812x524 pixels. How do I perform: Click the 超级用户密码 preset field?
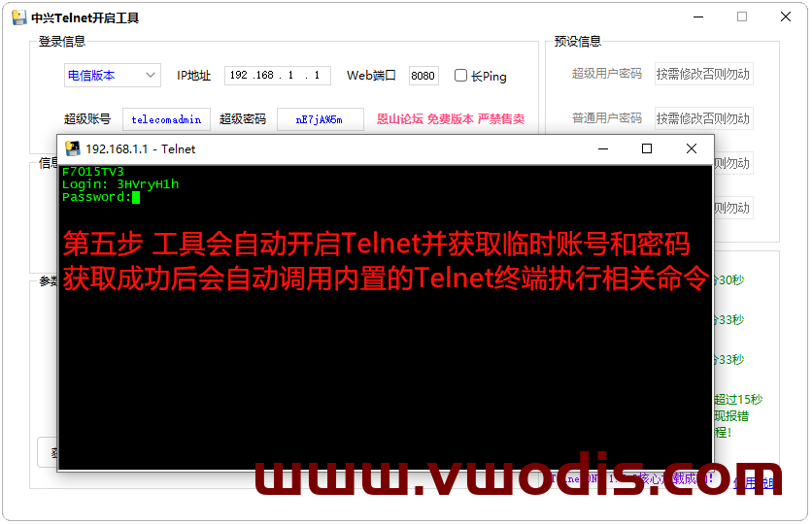click(x=703, y=74)
